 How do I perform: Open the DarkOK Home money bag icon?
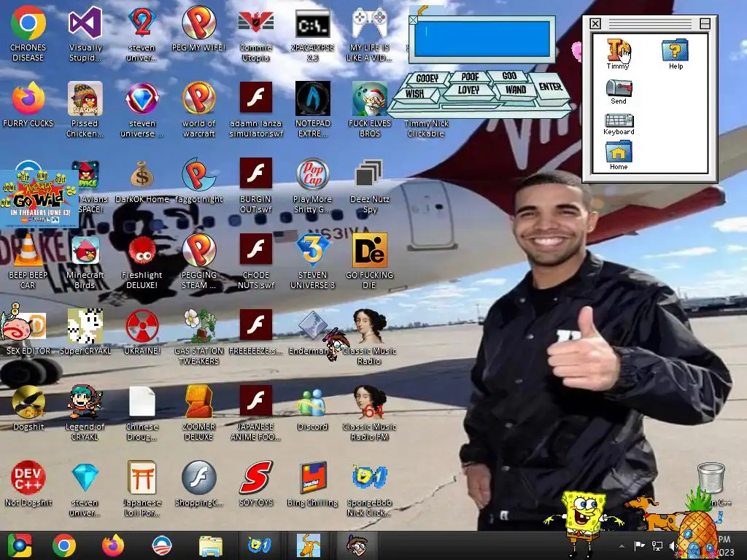[142, 174]
